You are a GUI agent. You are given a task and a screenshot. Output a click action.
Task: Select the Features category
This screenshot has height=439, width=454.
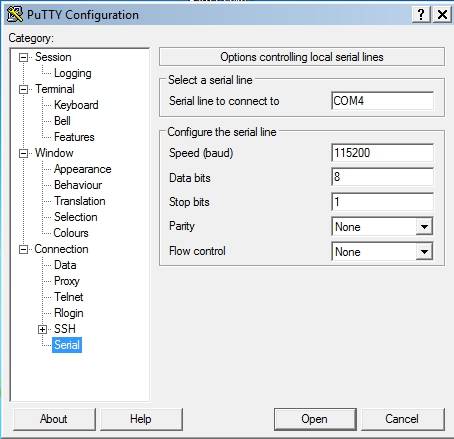(74, 137)
